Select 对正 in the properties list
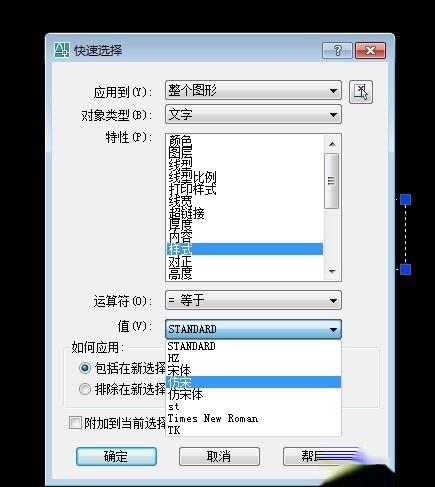This screenshot has width=435, height=487. point(244,261)
